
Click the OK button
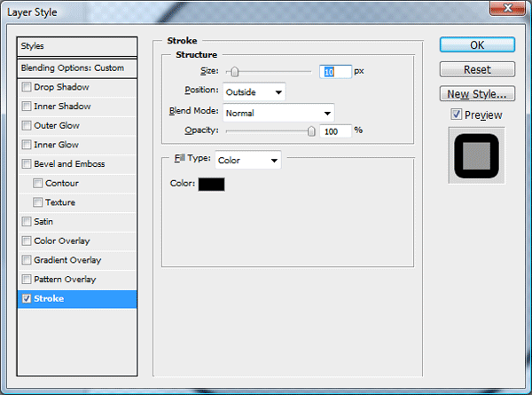477,45
